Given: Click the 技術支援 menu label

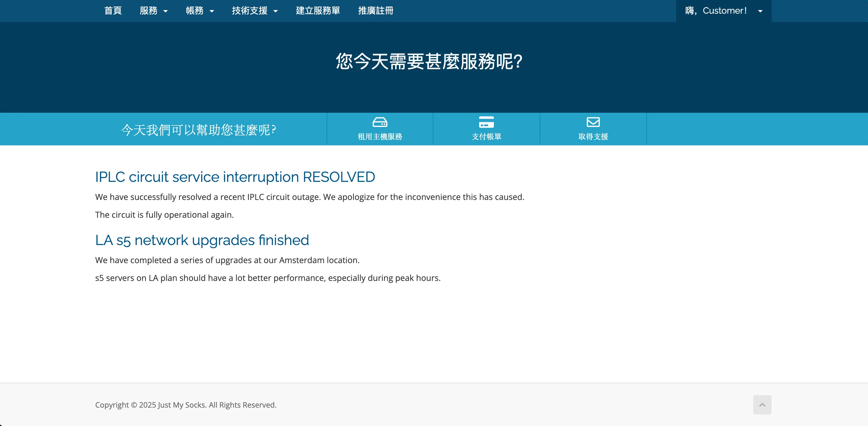Looking at the screenshot, I should point(249,11).
